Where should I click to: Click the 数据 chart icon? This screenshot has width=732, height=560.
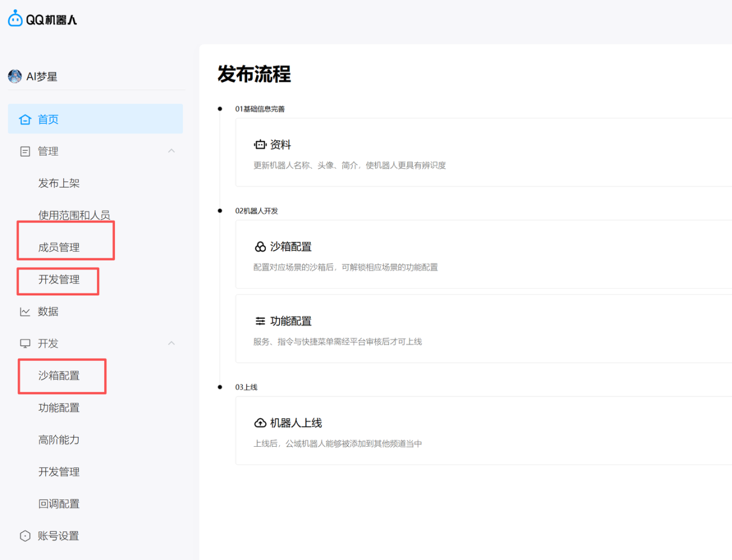[x=25, y=312]
